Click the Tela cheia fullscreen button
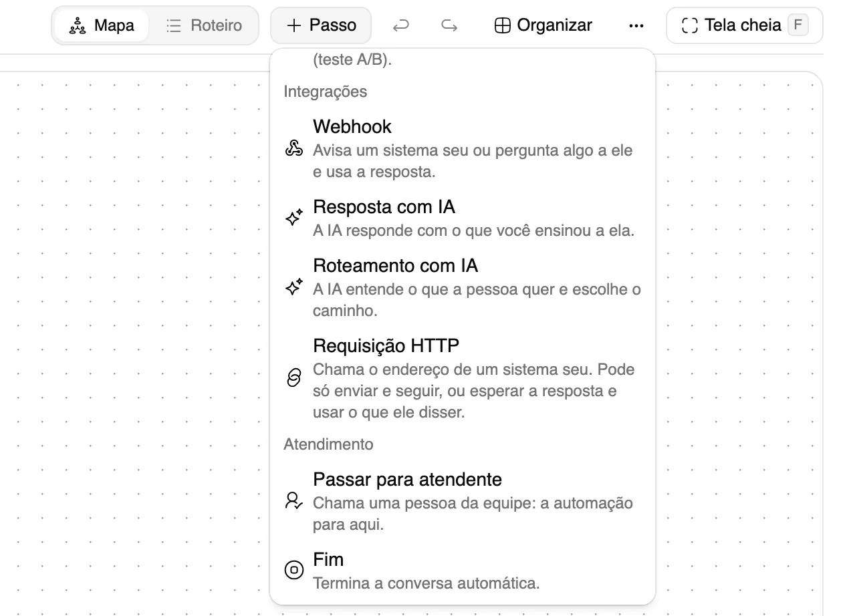Screen dimensions: 847x616 (x=745, y=25)
